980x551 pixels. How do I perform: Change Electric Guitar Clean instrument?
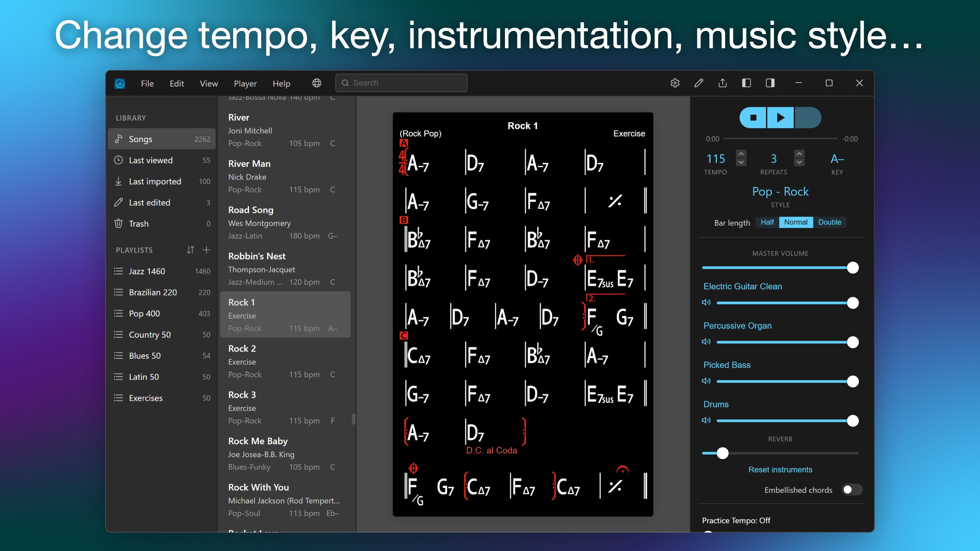[x=743, y=286]
